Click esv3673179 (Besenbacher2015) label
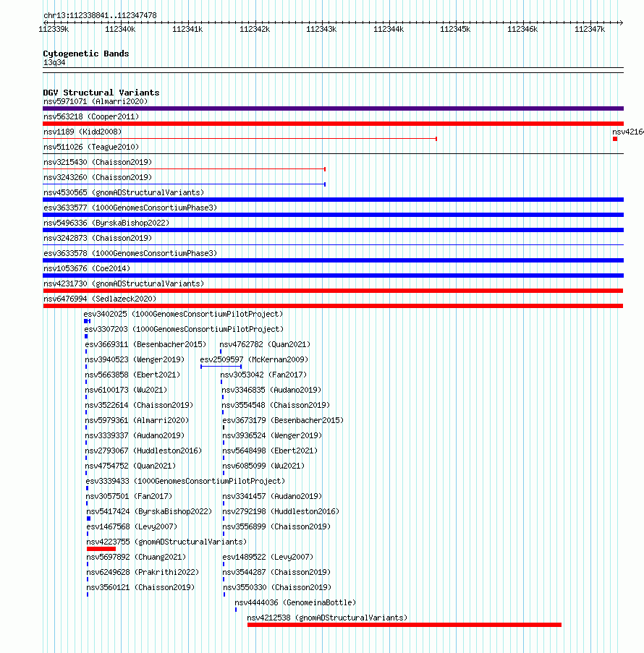Screen dimensions: 644x653 click(284, 421)
